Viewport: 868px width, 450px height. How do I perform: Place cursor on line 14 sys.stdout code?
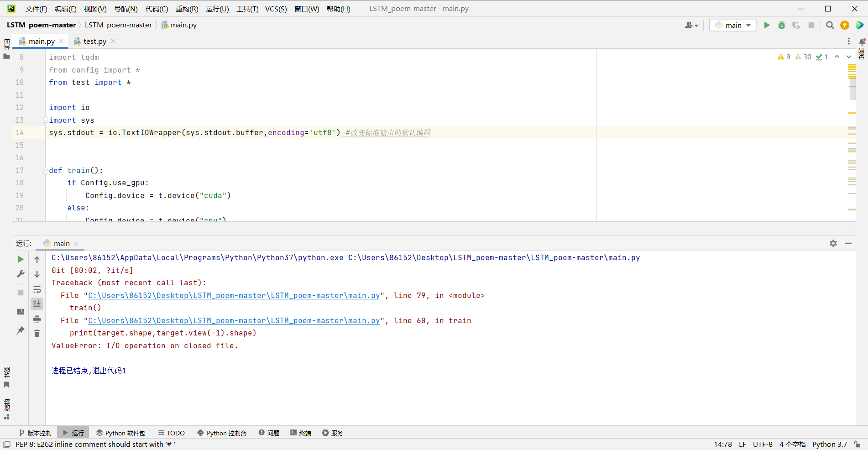194,133
